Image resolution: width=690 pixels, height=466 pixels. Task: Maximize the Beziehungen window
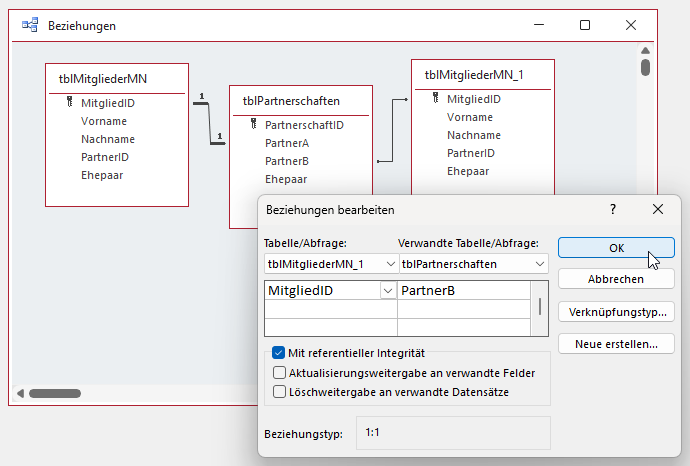tap(585, 25)
